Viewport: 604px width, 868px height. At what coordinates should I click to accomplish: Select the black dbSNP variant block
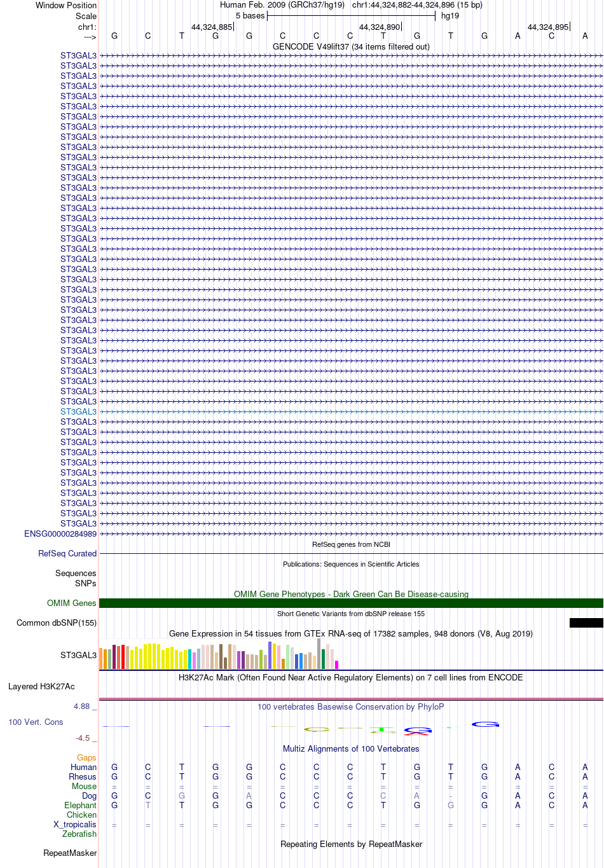point(586,623)
